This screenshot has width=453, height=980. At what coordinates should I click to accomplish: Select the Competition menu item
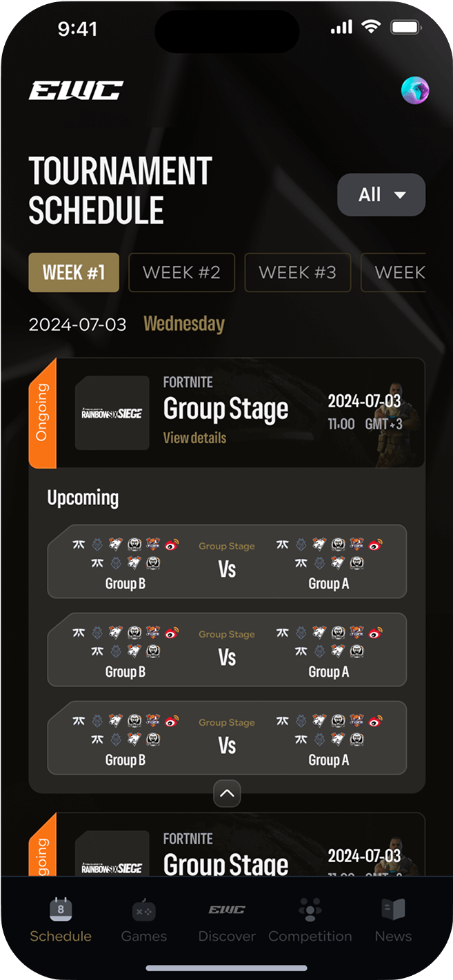[x=310, y=936]
